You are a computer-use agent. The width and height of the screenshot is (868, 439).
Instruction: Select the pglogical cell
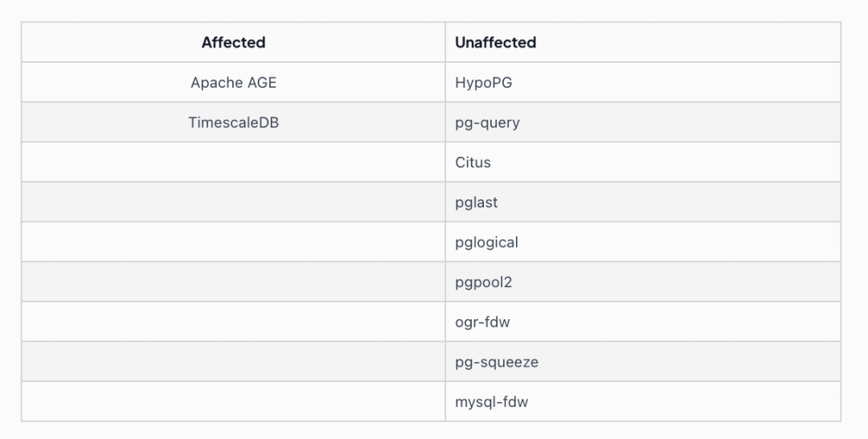point(643,241)
